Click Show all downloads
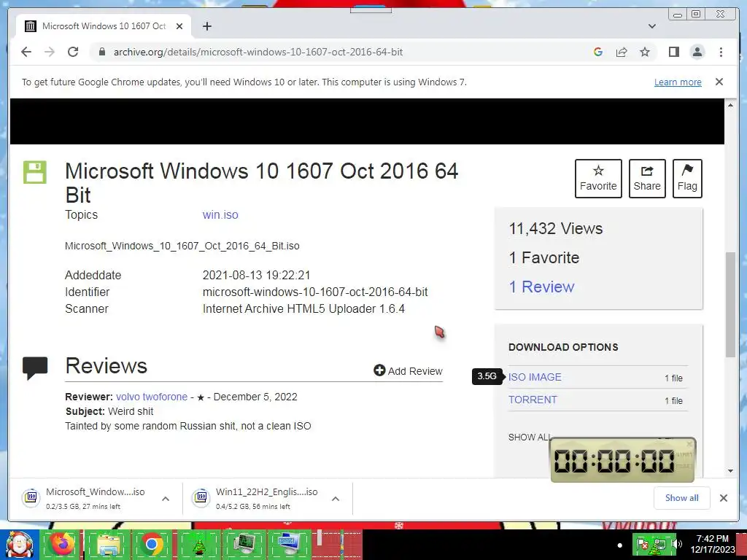The height and width of the screenshot is (560, 747). point(682,498)
